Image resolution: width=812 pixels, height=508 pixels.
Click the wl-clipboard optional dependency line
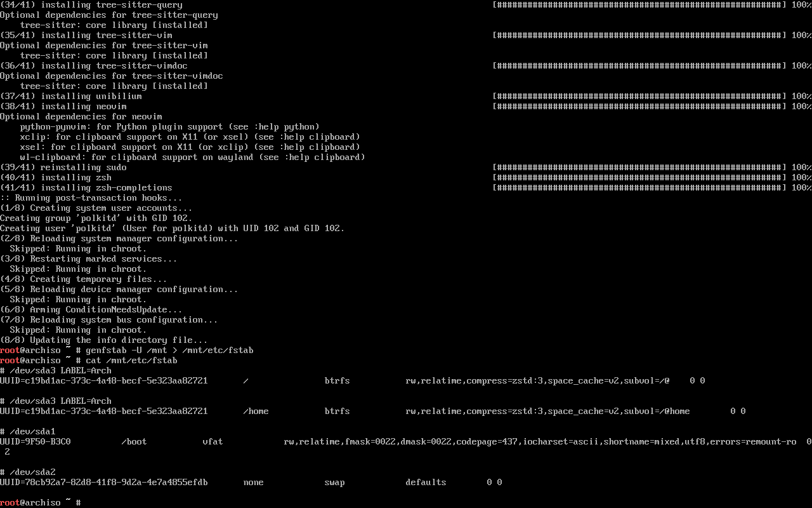pyautogui.click(x=192, y=157)
